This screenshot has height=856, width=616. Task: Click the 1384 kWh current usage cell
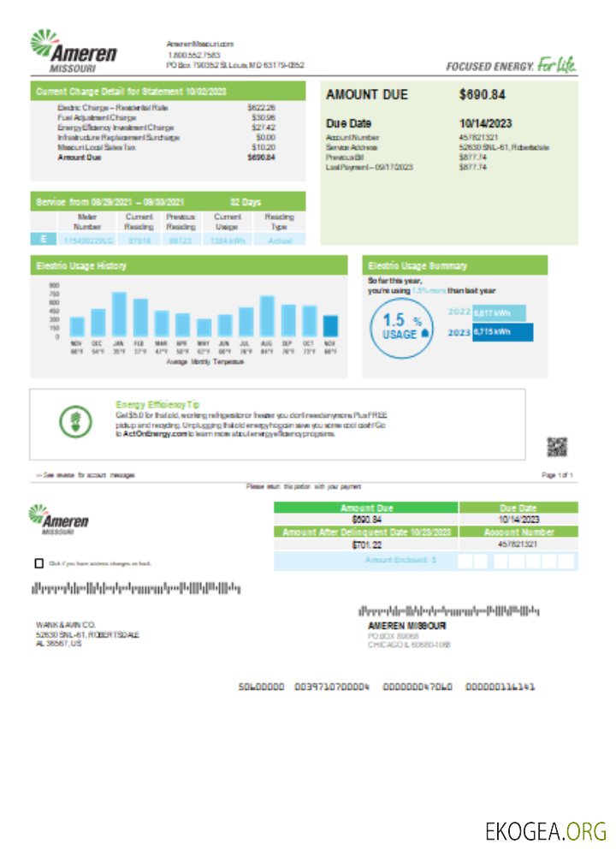(x=227, y=241)
